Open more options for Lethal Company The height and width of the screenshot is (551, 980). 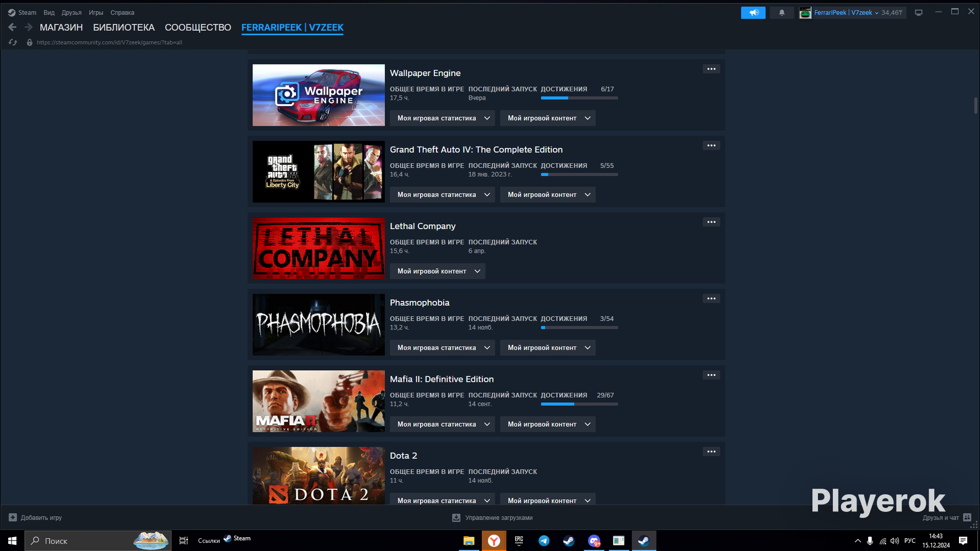coord(711,222)
